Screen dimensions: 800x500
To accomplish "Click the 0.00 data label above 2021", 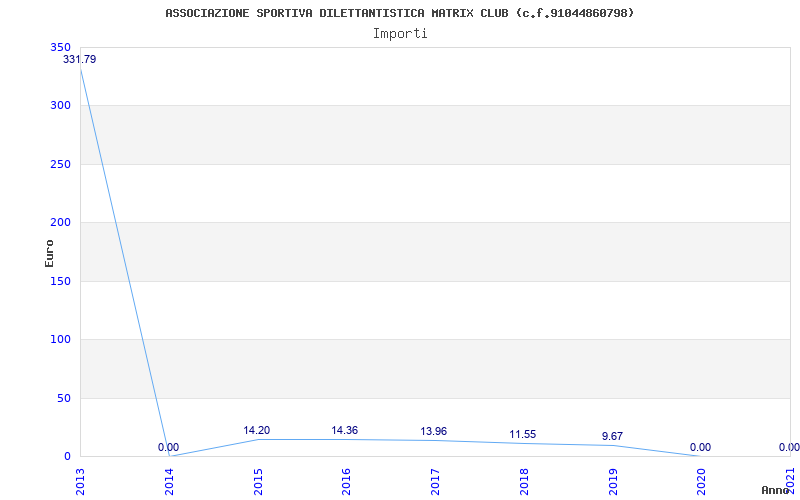I will tap(789, 447).
